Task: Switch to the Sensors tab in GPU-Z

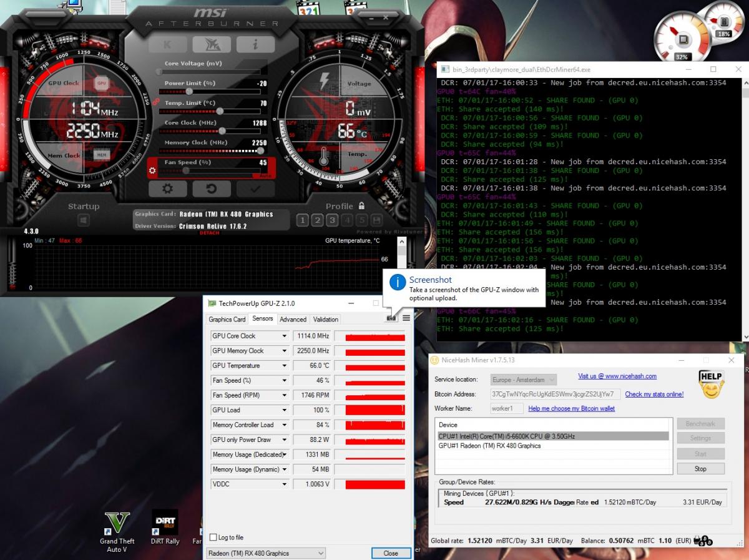Action: tap(262, 318)
